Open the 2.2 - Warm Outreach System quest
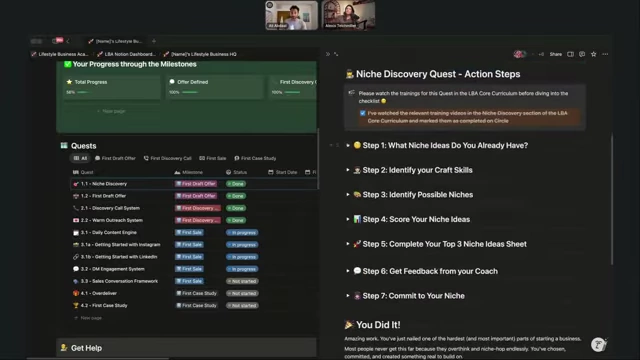Viewport: 640px width, 360px height. click(x=112, y=220)
